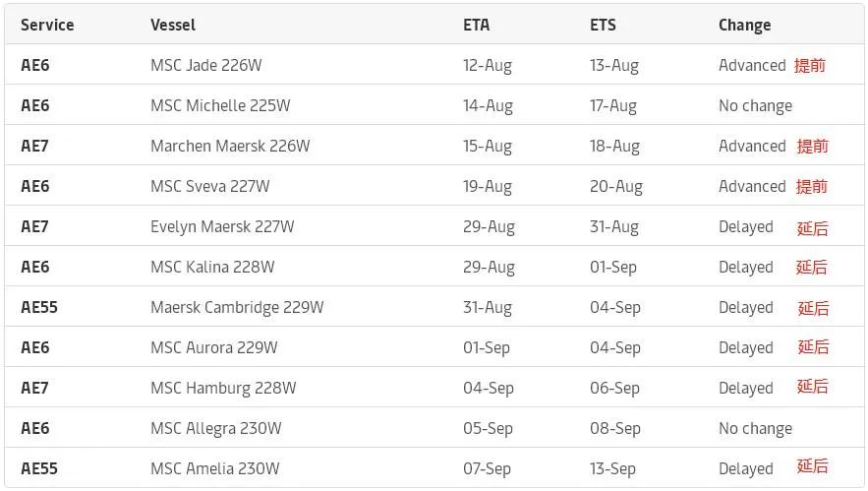Viewport: 868px width, 491px height.
Task: Click Evelyn Maersk 227W vessel name
Action: point(222,226)
